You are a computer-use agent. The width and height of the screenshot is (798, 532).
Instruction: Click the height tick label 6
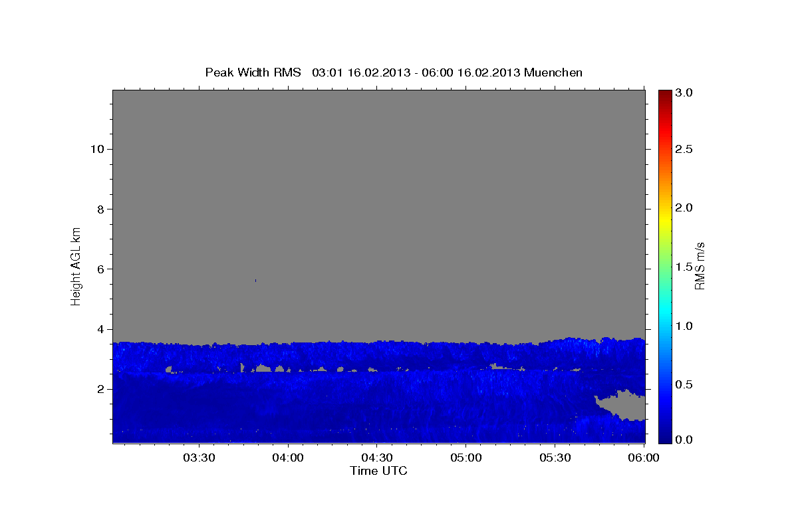[99, 269]
